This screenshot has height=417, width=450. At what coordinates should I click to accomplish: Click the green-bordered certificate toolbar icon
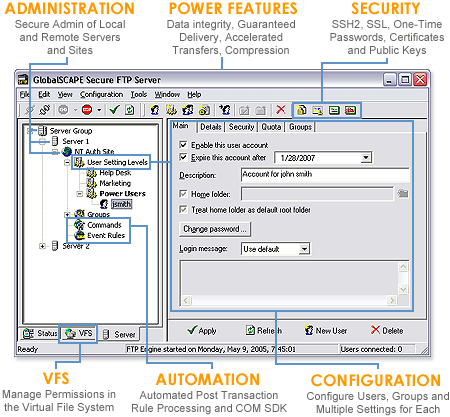coord(334,110)
